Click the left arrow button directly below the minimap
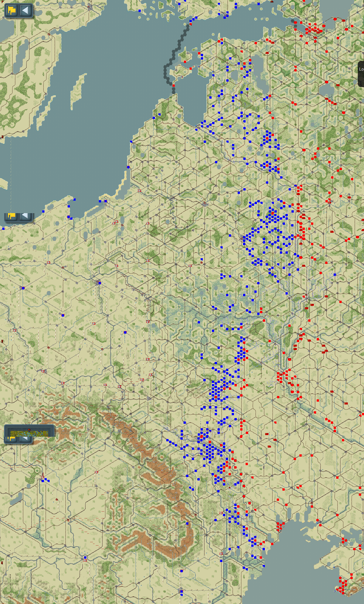 [25, 439]
